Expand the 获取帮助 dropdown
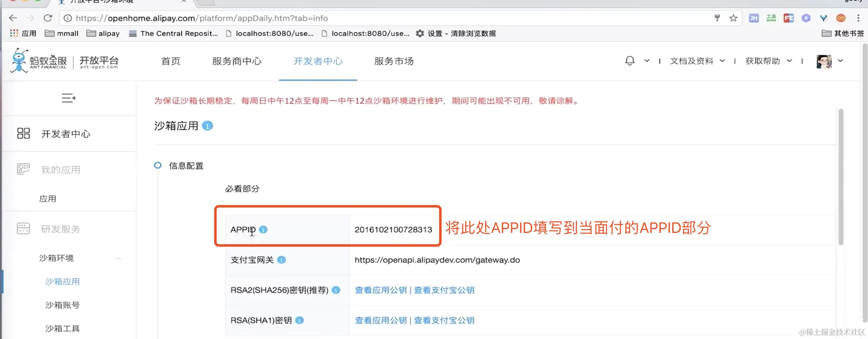Image resolution: width=868 pixels, height=339 pixels. 789,61
